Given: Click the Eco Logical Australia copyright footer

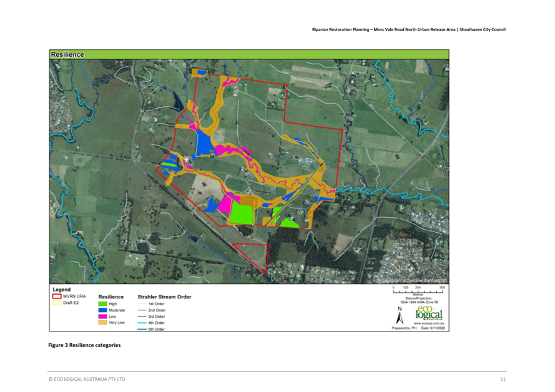Looking at the screenshot, I should (87, 379).
